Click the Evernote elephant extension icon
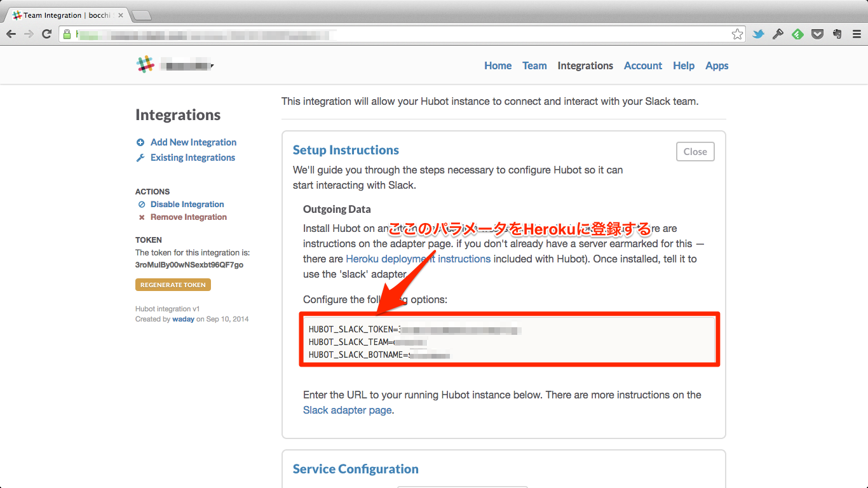This screenshot has width=868, height=488. (x=837, y=34)
